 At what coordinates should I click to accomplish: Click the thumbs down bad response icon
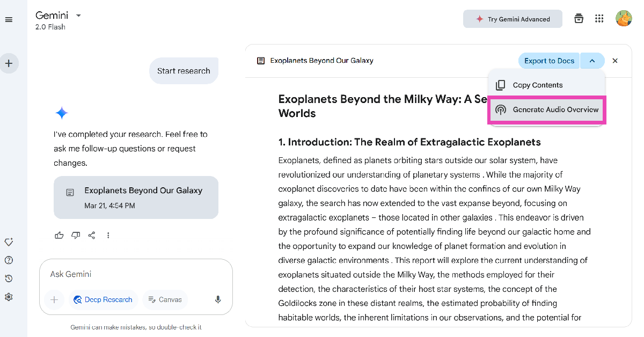click(x=76, y=235)
